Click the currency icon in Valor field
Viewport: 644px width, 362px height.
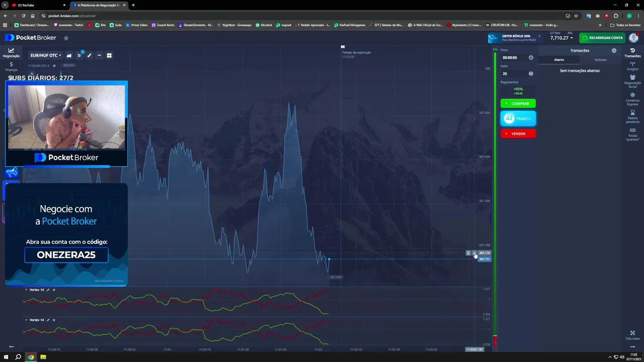[531, 73]
